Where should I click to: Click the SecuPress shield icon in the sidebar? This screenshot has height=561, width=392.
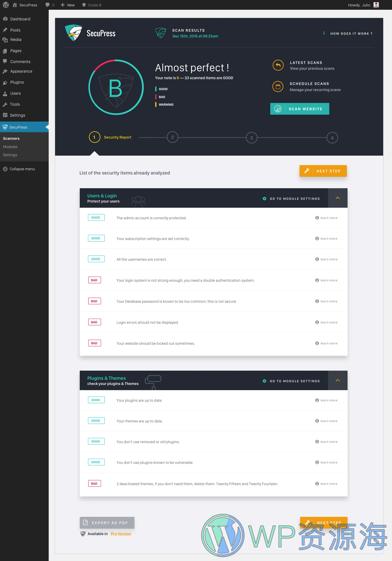tap(5, 127)
